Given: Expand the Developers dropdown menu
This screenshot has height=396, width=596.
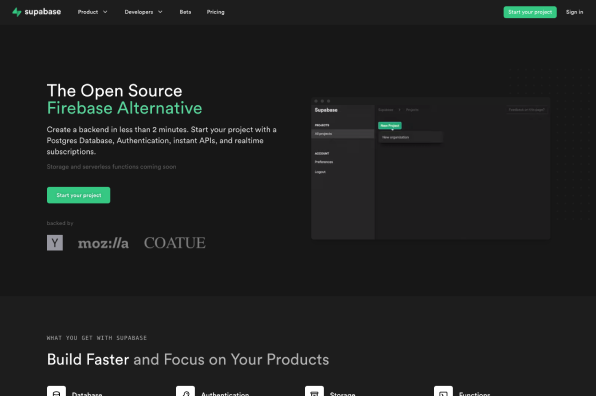Looking at the screenshot, I should (143, 12).
